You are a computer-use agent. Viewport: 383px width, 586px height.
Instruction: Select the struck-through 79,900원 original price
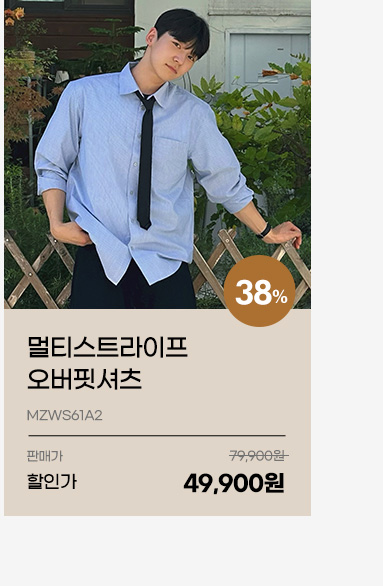pyautogui.click(x=259, y=456)
